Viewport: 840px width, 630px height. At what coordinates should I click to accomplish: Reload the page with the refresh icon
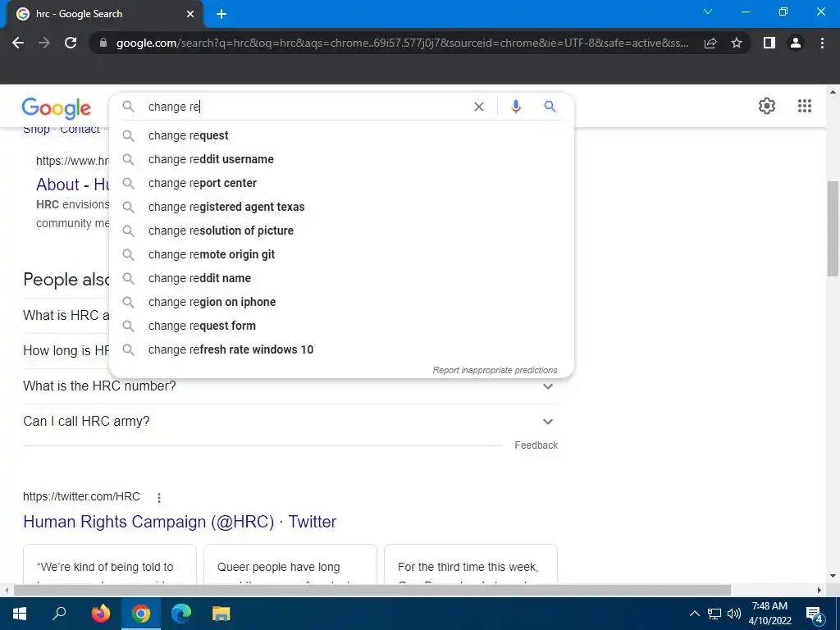click(71, 43)
